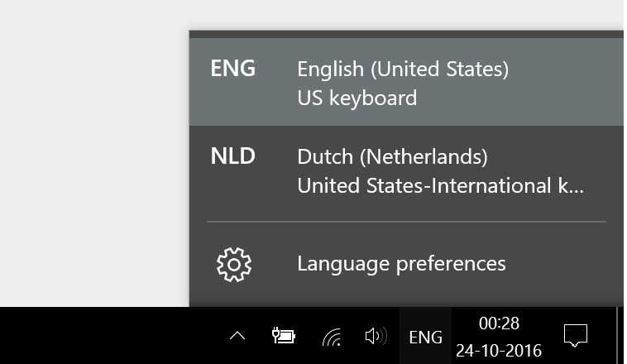
Task: Open the Action Center notification icon
Action: point(576,335)
